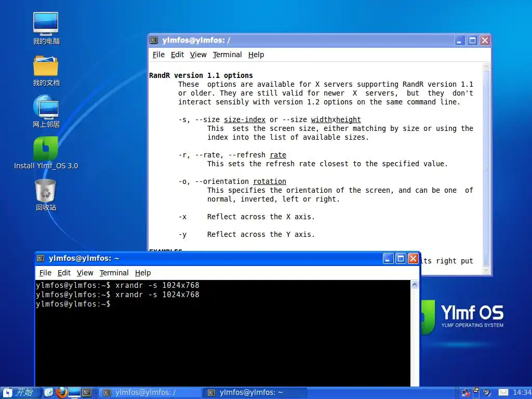Click scroll-up arrow in the '/' terminal scrollbar
This screenshot has height=399, width=532.
[x=486, y=66]
